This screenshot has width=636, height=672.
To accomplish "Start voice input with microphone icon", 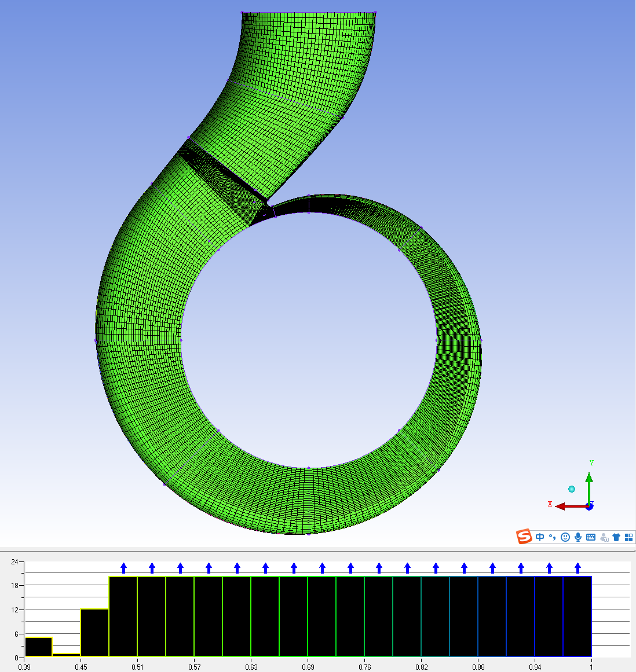I will point(577,537).
